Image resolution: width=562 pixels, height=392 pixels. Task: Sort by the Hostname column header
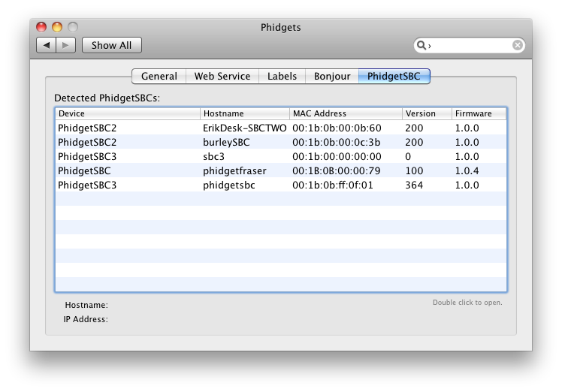pos(245,113)
